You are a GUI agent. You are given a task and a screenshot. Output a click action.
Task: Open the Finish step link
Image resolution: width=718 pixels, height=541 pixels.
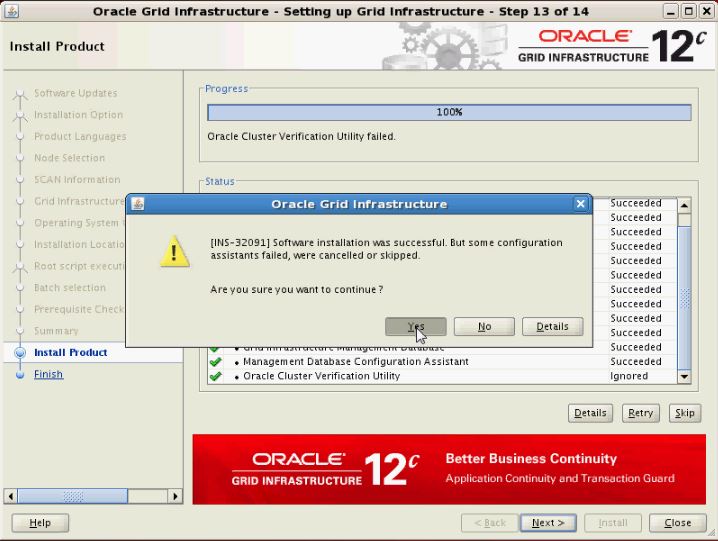[49, 374]
